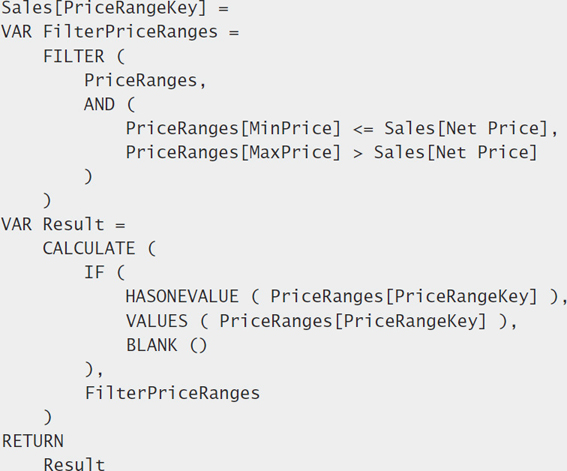Click the FILTER function keyword
The height and width of the screenshot is (471, 567).
(x=74, y=56)
